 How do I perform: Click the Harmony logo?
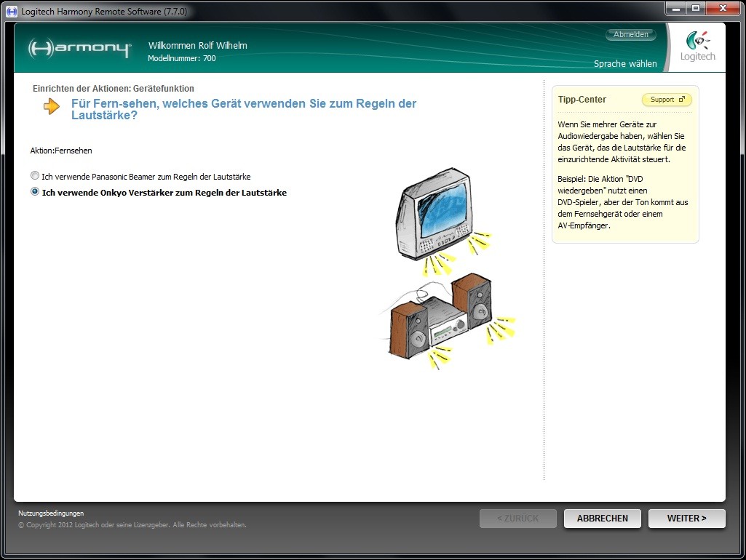click(x=79, y=48)
